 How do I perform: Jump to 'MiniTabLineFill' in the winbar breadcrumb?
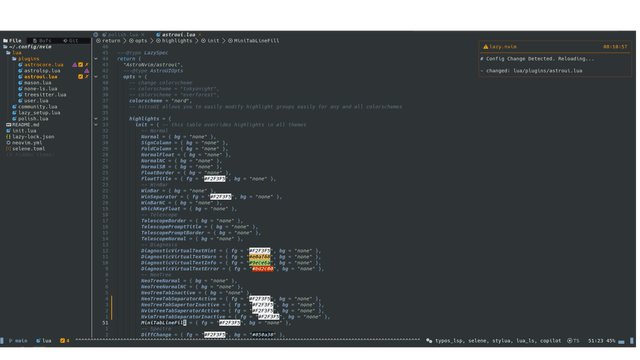[253, 41]
